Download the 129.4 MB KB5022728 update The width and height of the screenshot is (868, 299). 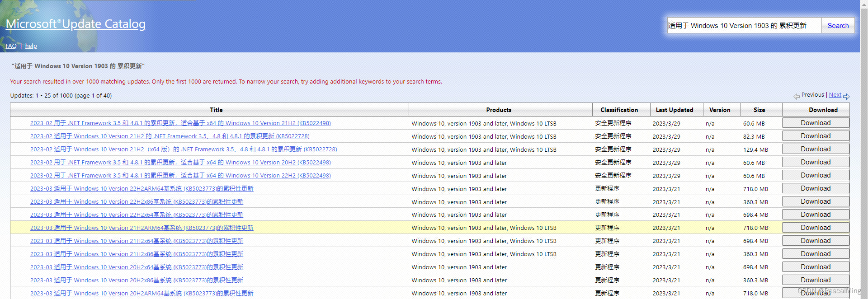click(x=816, y=149)
